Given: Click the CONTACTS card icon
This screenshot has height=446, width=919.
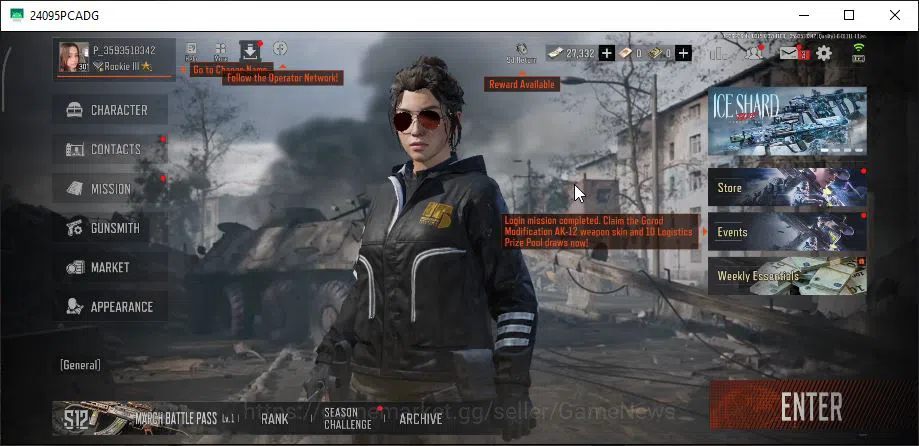Looking at the screenshot, I should pyautogui.click(x=74, y=149).
